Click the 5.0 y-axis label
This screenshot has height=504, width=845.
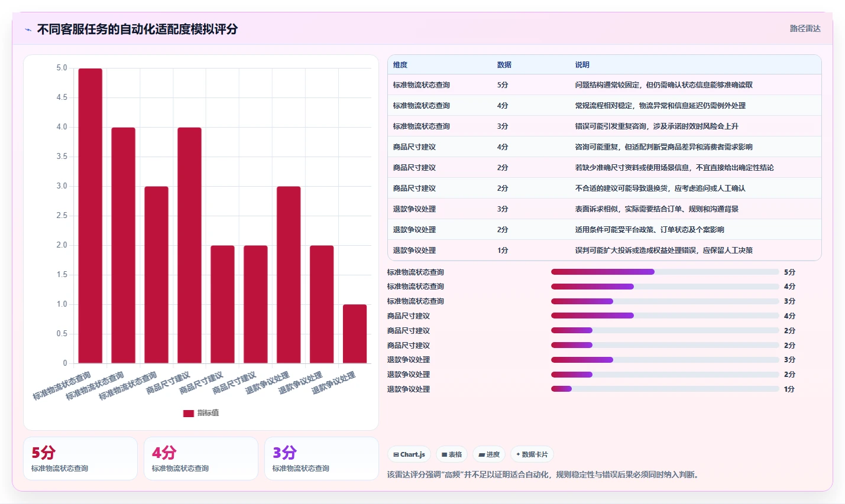coord(62,68)
